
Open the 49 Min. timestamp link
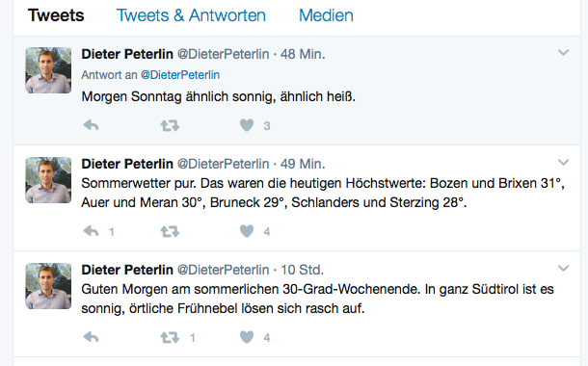click(x=303, y=164)
